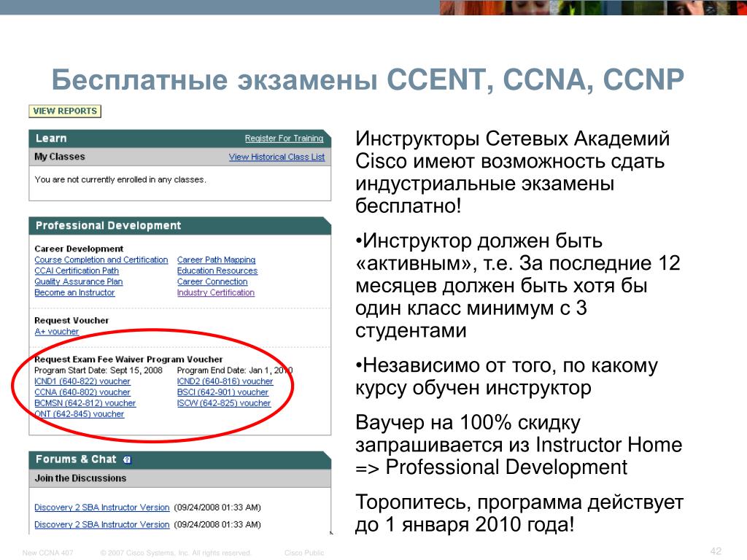
Task: Click the Program Start Date: Sept 15, 2008 text
Action: click(x=98, y=370)
